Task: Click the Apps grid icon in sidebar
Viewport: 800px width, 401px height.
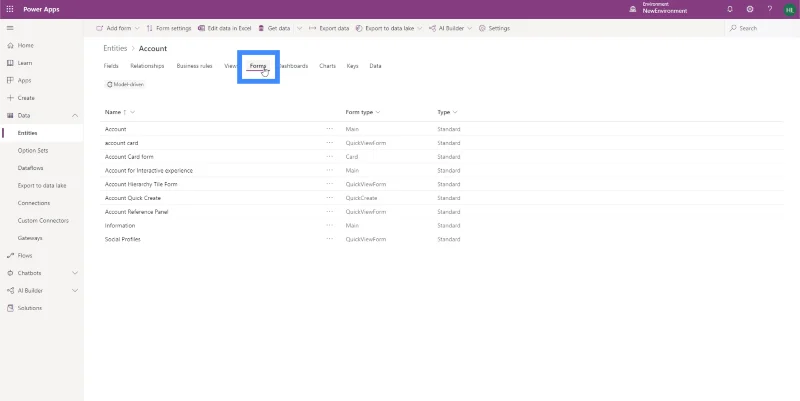Action: point(10,80)
